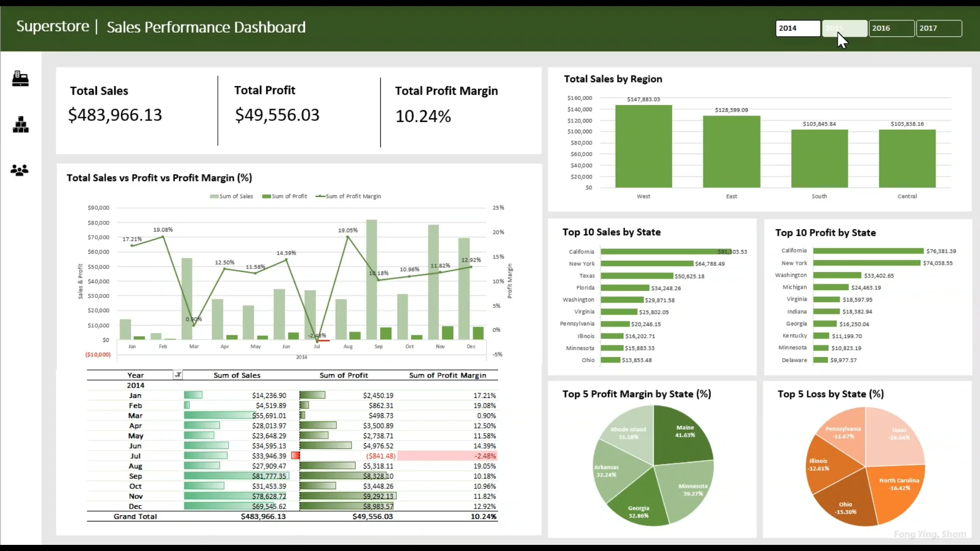Click the Total Sales by Region chart title
Screen dimensions: 980x551
click(613, 79)
